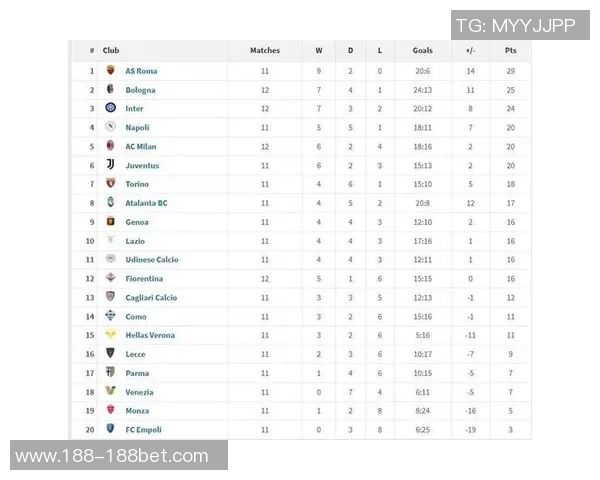Open the Lazio team link
600x480 pixels.
point(135,241)
